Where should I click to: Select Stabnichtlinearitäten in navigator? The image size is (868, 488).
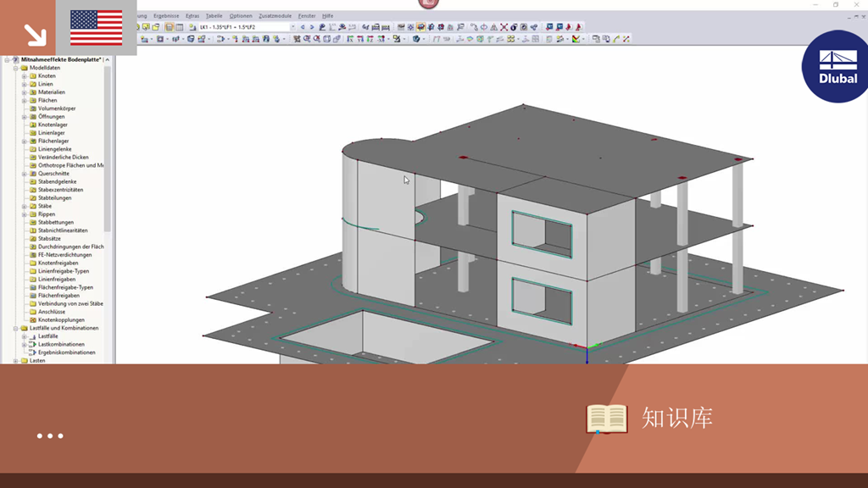(63, 230)
